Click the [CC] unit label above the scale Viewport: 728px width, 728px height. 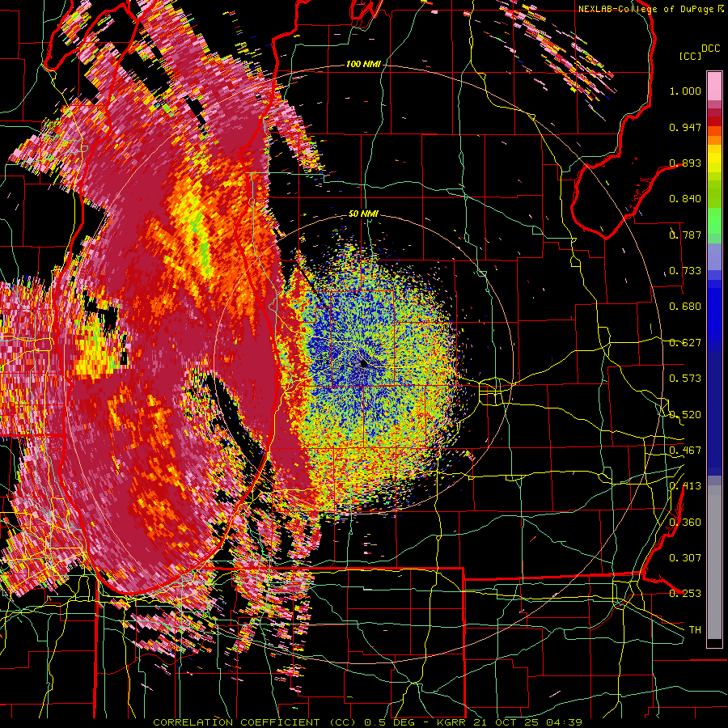point(691,56)
